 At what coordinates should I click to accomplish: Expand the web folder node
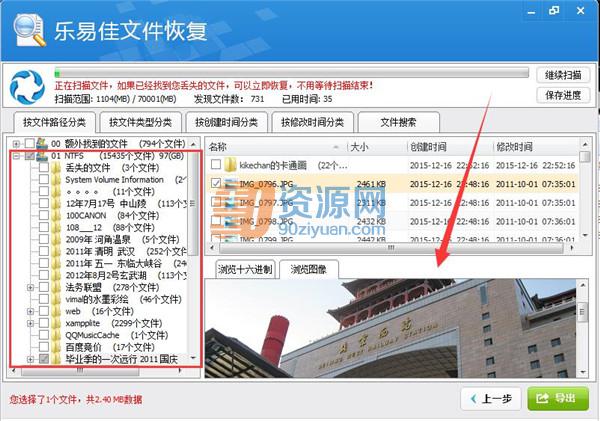pos(30,312)
